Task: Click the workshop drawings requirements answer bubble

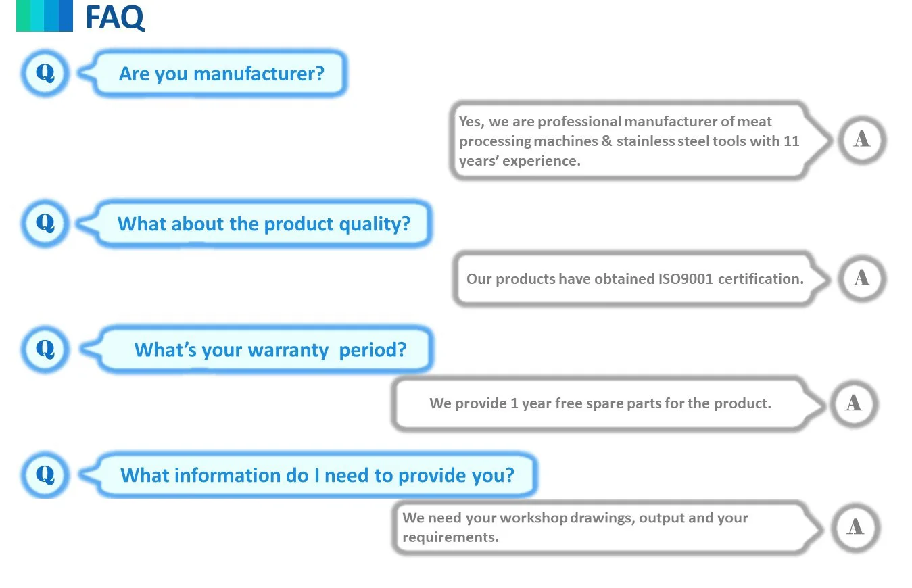Action: 602,527
